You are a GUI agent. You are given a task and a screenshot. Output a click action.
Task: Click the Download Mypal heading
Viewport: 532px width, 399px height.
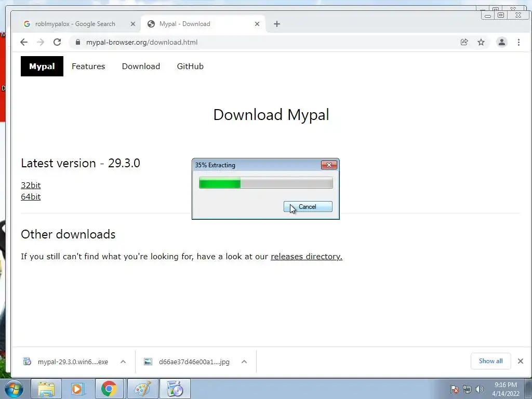click(271, 115)
